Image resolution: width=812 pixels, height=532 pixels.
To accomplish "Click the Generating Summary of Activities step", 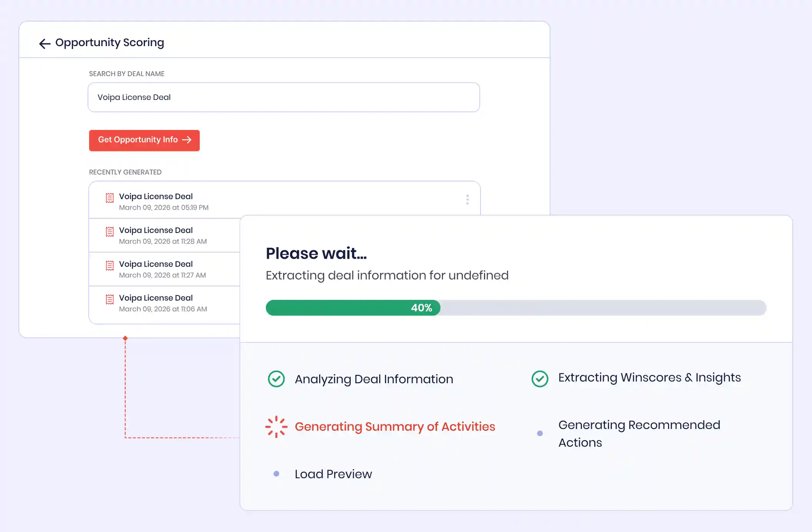I will [394, 427].
